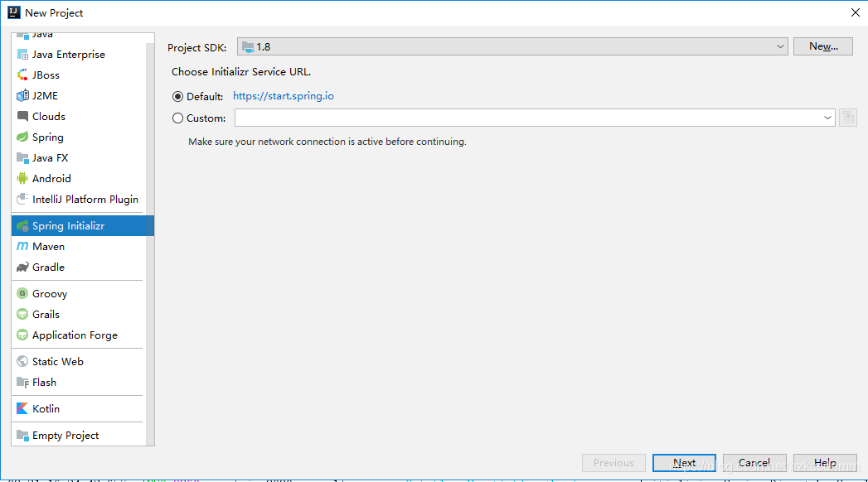The width and height of the screenshot is (868, 482).
Task: Click the Clouds icon
Action: [22, 116]
